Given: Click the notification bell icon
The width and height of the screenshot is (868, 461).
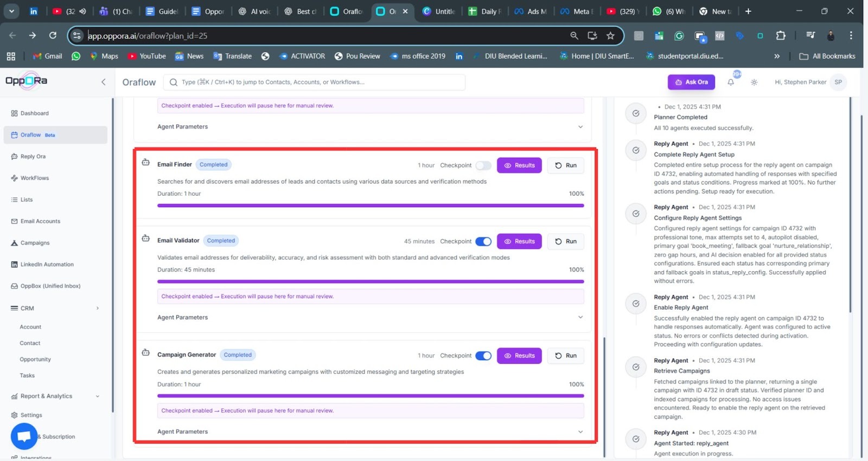Looking at the screenshot, I should 731,82.
